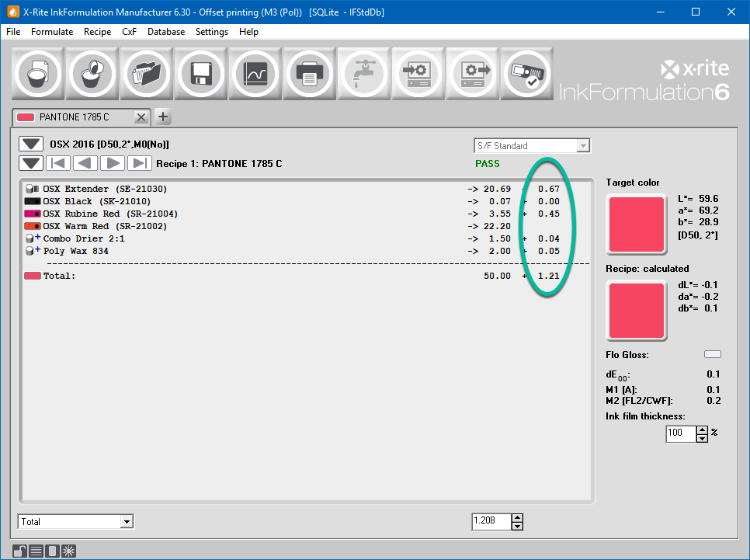Click the import-to-device gear icon

[418, 74]
